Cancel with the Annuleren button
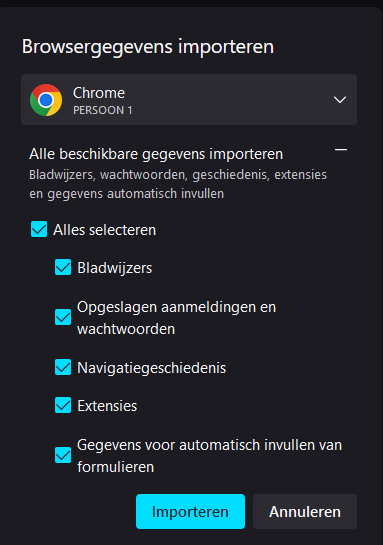The image size is (383, 545). coord(305,512)
